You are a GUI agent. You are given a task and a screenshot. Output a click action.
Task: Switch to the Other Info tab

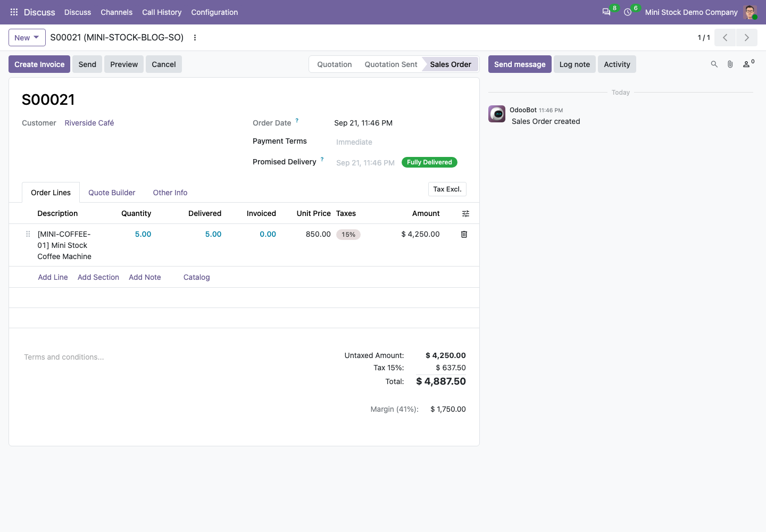click(x=170, y=193)
